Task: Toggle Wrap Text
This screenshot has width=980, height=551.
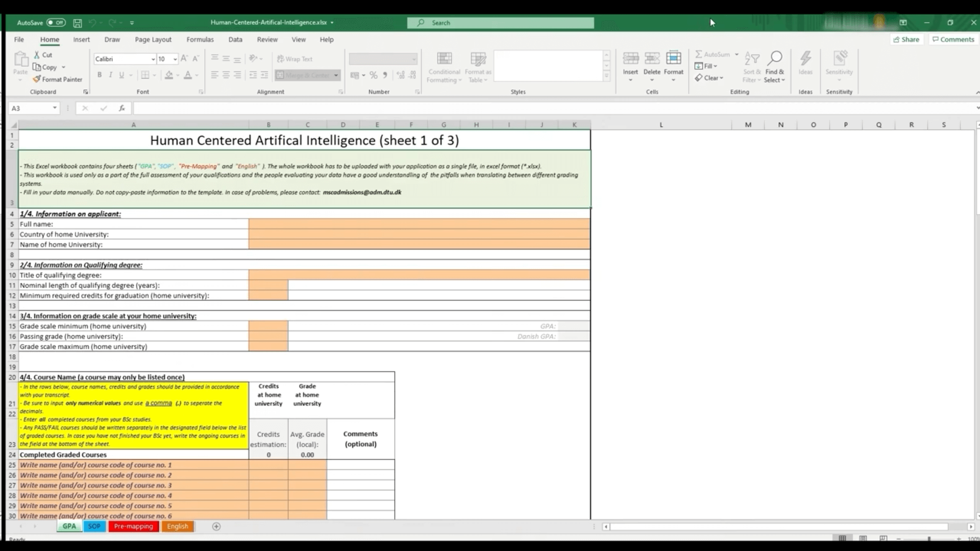Action: (295, 59)
